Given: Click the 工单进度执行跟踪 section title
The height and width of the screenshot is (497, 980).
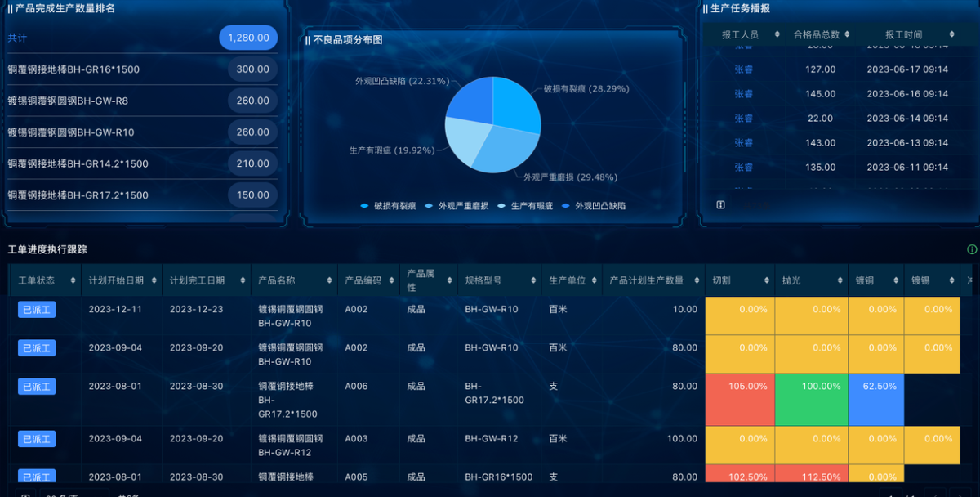Looking at the screenshot, I should tap(47, 249).
